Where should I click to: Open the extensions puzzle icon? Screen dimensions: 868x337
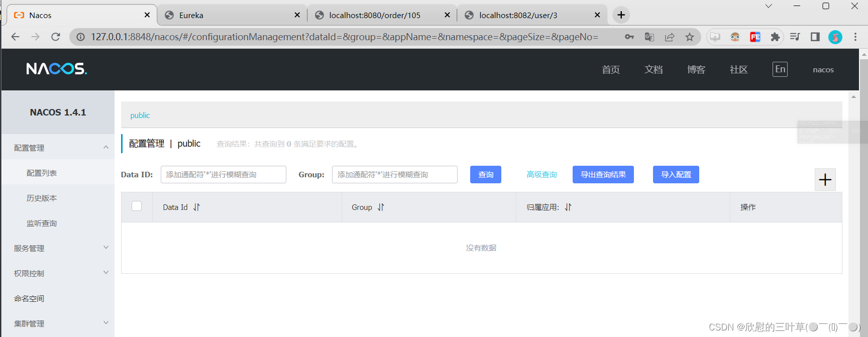[x=775, y=37]
